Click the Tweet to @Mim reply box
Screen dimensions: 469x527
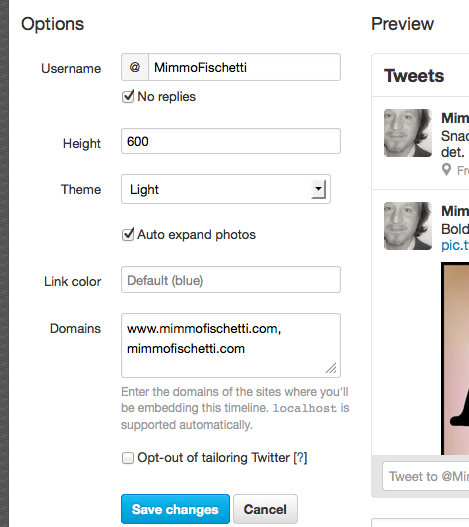(x=426, y=476)
